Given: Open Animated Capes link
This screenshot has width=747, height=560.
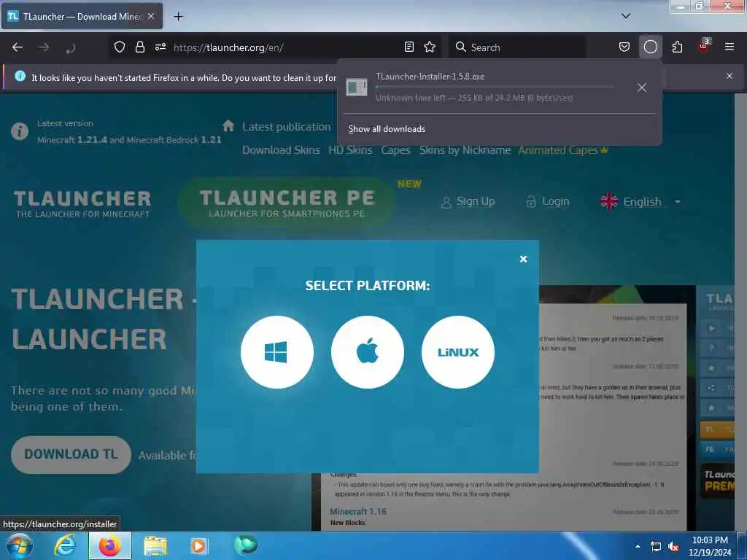Looking at the screenshot, I should tap(562, 150).
